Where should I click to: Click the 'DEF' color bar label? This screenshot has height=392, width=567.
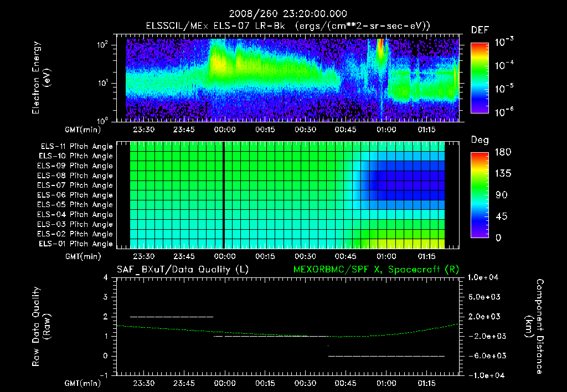pos(480,30)
